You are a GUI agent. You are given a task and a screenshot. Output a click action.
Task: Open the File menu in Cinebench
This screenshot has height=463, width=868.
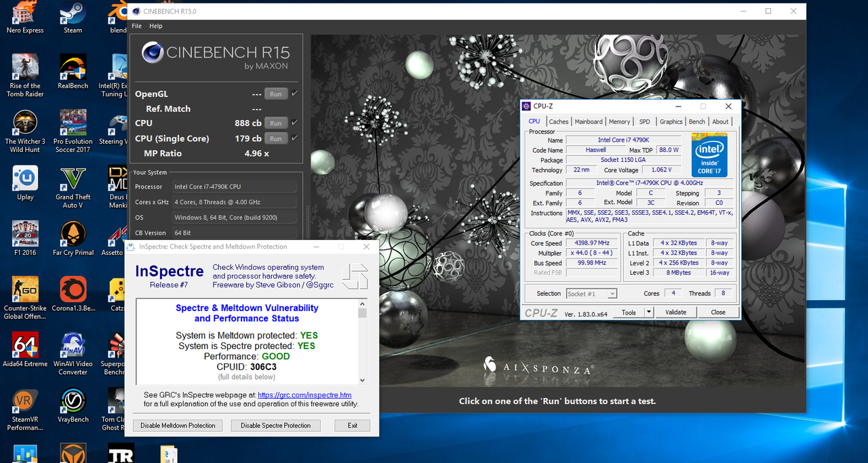click(x=137, y=26)
